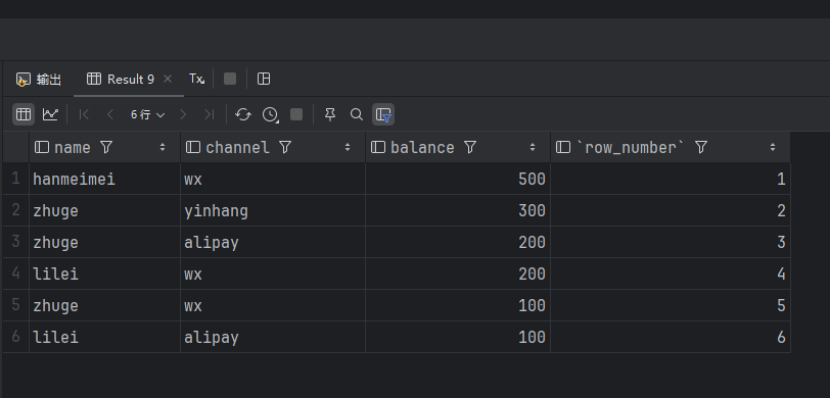Screen dimensions: 830x399
Task: Click the cancel square in grid toolbar
Action: click(296, 114)
